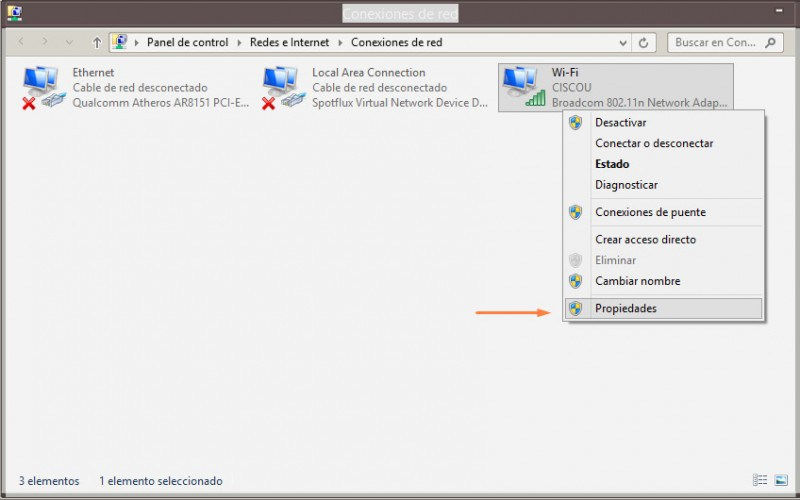Click the Local Area Connection name

(369, 72)
